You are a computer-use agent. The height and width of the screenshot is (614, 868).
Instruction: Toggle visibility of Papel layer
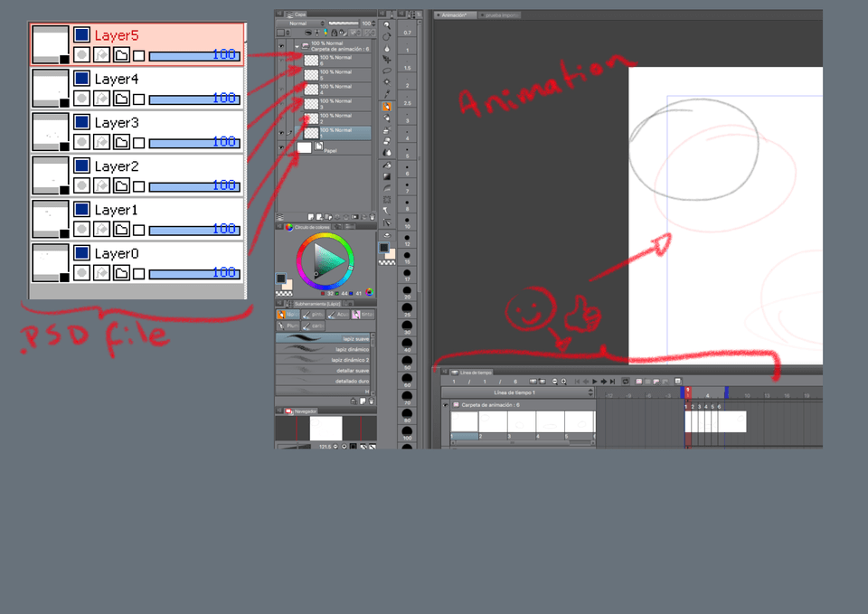(x=281, y=147)
